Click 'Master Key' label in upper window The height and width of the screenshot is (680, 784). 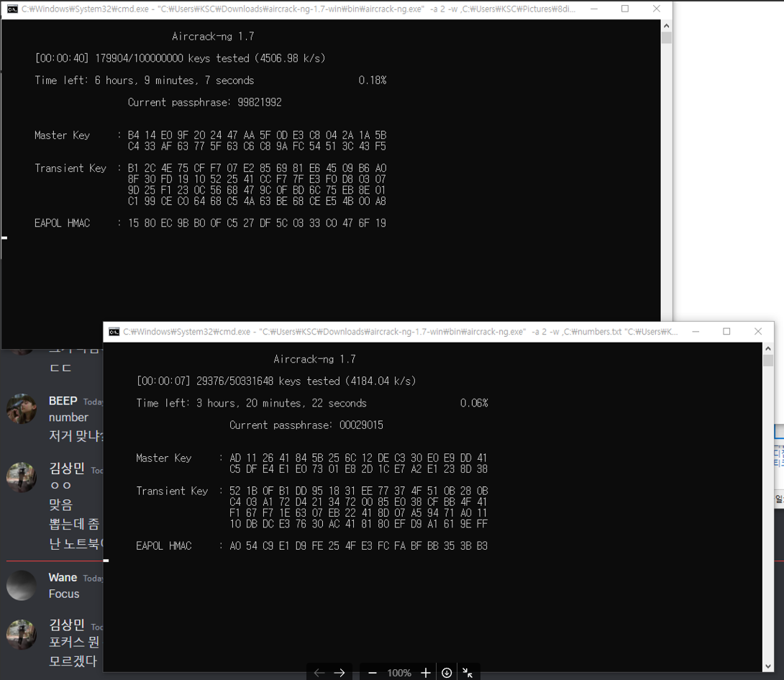(62, 135)
